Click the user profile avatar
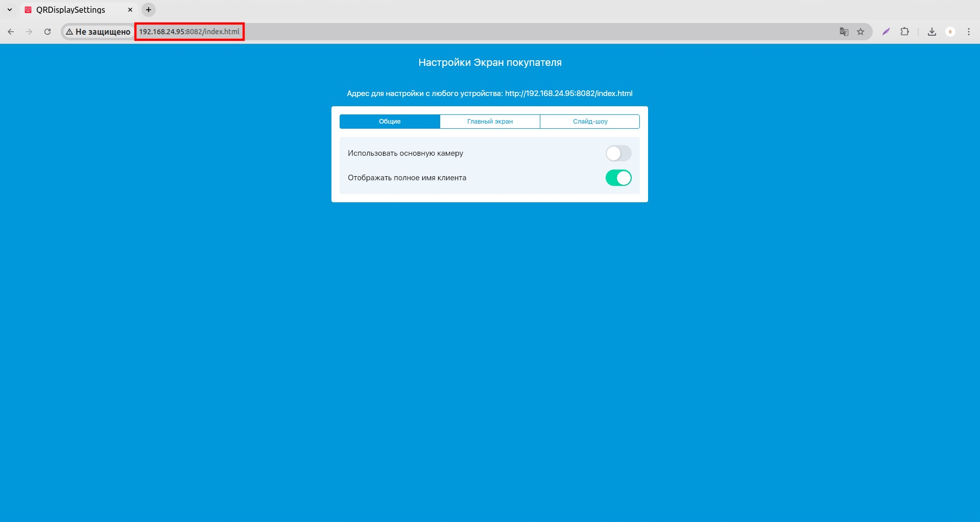This screenshot has width=980, height=522. tap(950, 32)
